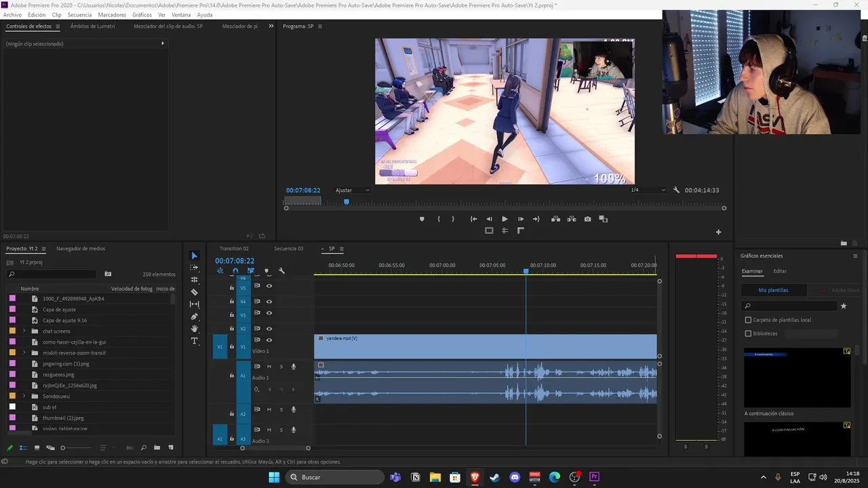Switch Project panel to icon view

click(37, 448)
